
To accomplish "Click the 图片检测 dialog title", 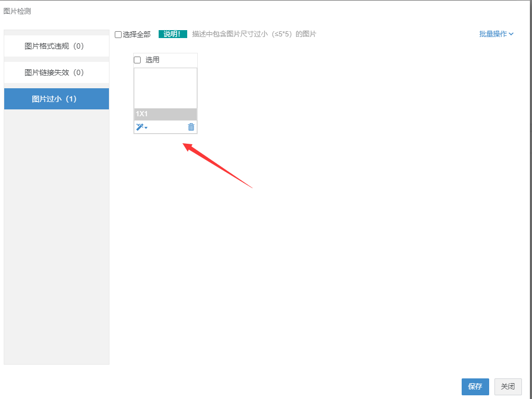I will click(17, 11).
